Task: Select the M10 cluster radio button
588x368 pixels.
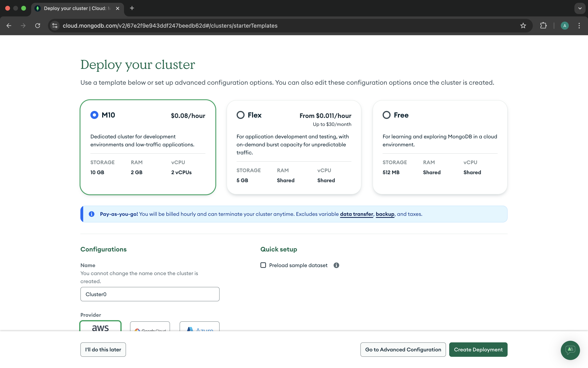Action: pos(94,115)
